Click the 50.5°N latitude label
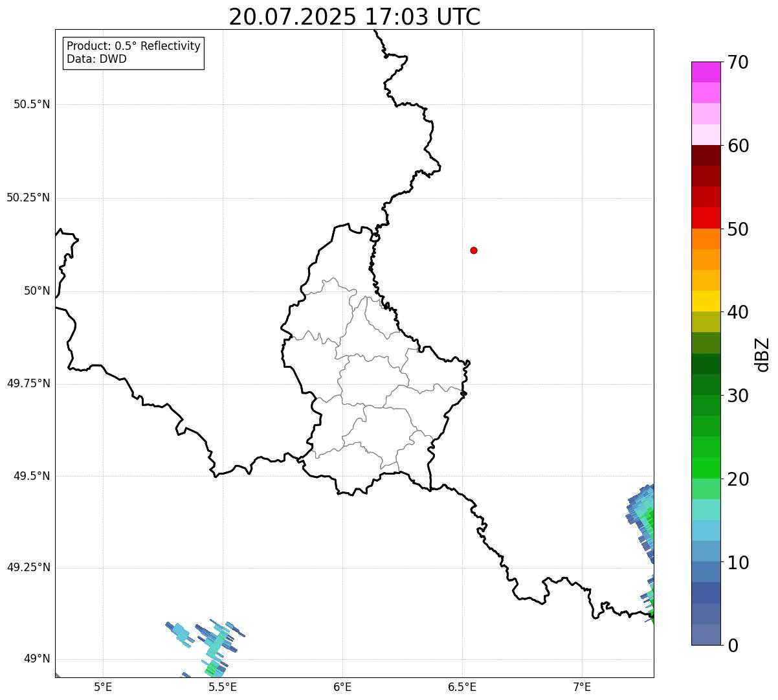This screenshot has height=700, width=778. (x=32, y=104)
